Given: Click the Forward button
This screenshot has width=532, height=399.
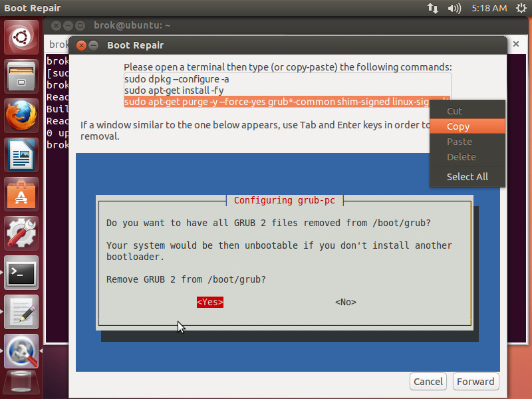Looking at the screenshot, I should [x=475, y=381].
